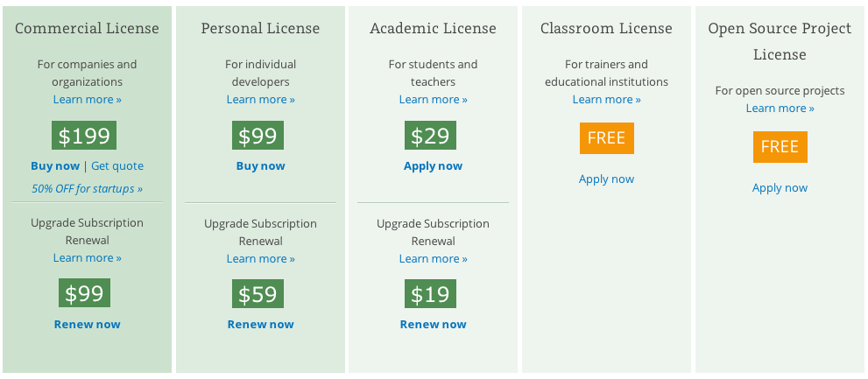The height and width of the screenshot is (379, 868).
Task: Click Buy now under Personal License
Action: (261, 166)
